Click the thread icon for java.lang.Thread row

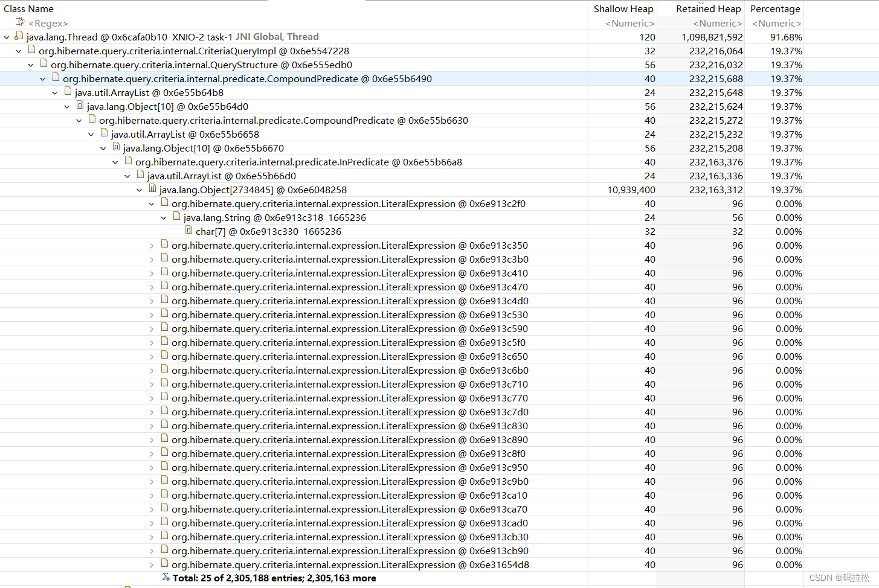pos(19,36)
